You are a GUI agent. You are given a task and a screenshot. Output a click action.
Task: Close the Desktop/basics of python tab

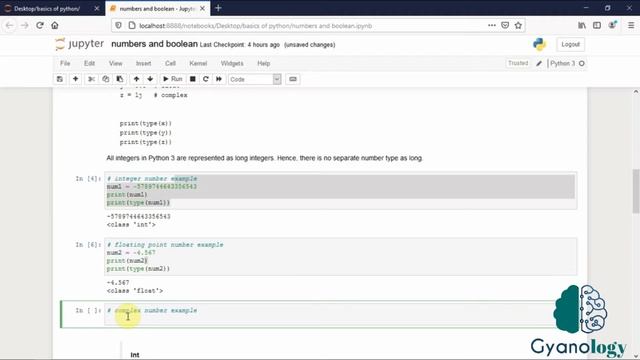click(x=97, y=9)
